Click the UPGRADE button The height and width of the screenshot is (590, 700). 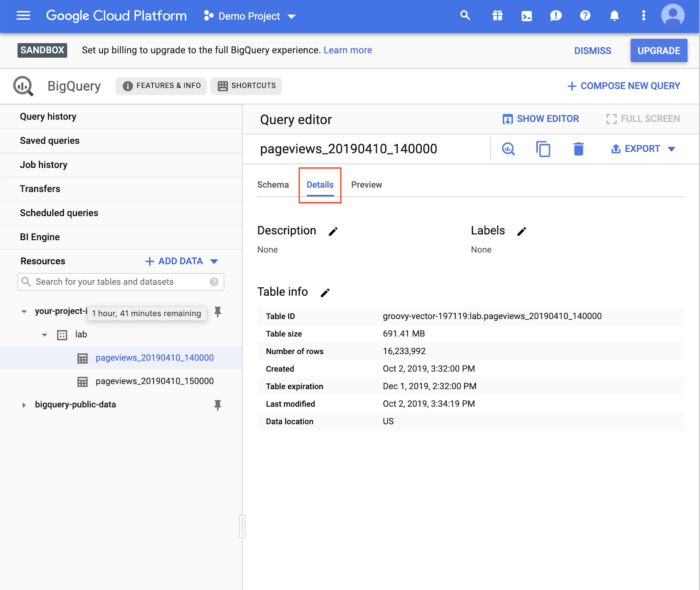point(658,51)
